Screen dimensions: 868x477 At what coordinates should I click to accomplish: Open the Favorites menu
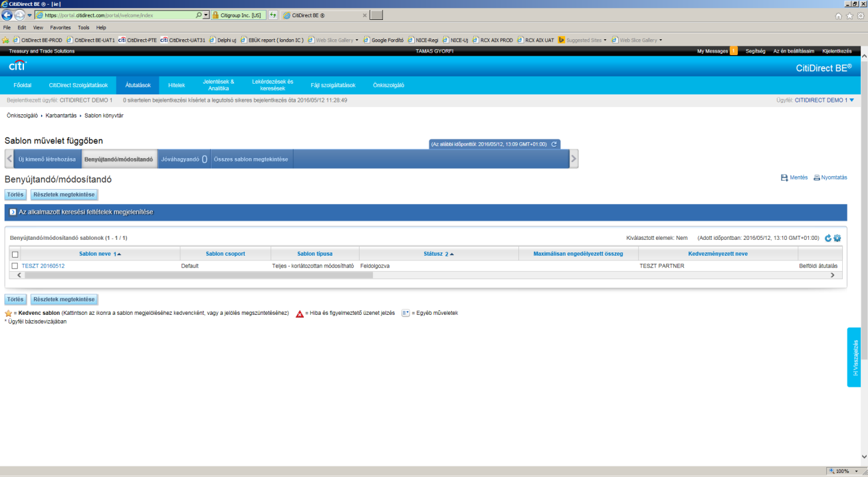[x=60, y=28]
